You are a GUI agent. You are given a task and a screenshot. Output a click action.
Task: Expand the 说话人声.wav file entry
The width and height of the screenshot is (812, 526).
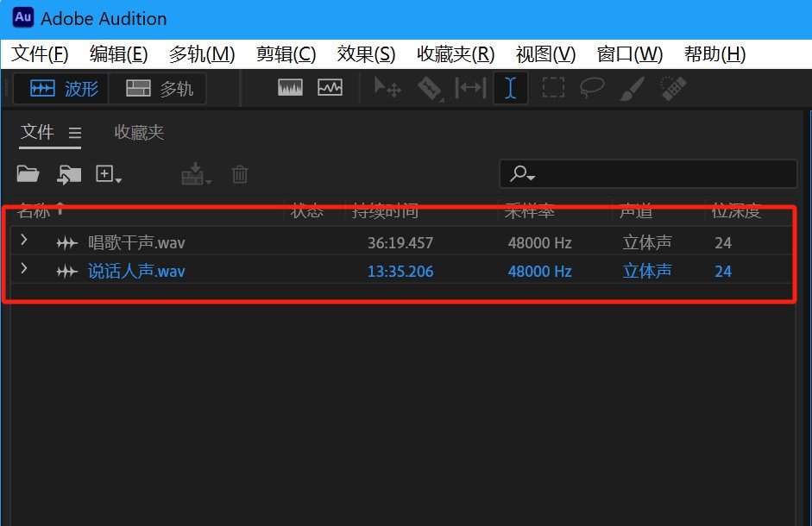pyautogui.click(x=24, y=270)
